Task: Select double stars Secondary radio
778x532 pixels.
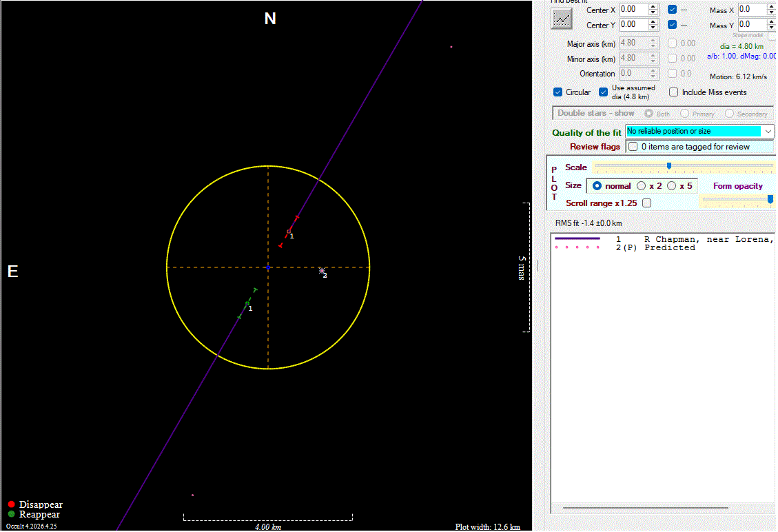Action: (729, 114)
